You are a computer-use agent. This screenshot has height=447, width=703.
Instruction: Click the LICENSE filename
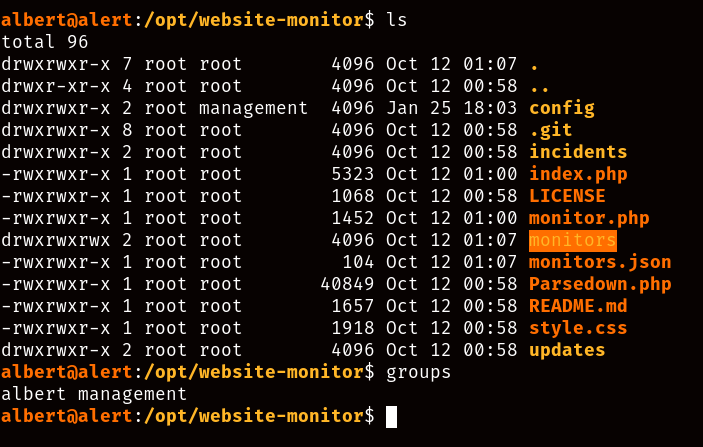[x=567, y=196]
